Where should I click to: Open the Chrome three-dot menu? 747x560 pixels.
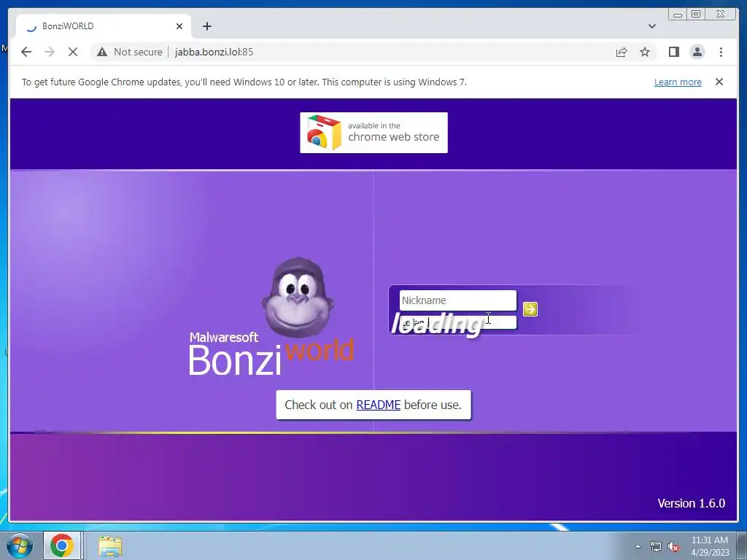(x=721, y=52)
